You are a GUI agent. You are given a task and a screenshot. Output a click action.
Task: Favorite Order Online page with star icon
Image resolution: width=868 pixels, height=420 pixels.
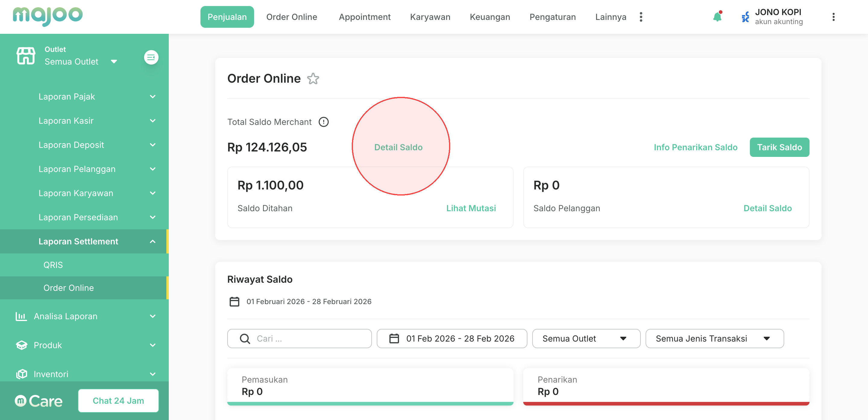[x=313, y=79]
